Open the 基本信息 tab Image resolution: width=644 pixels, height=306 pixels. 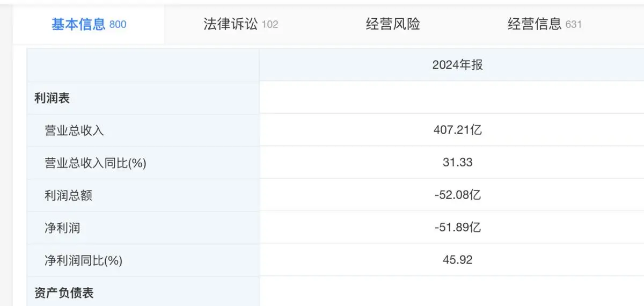[89, 24]
